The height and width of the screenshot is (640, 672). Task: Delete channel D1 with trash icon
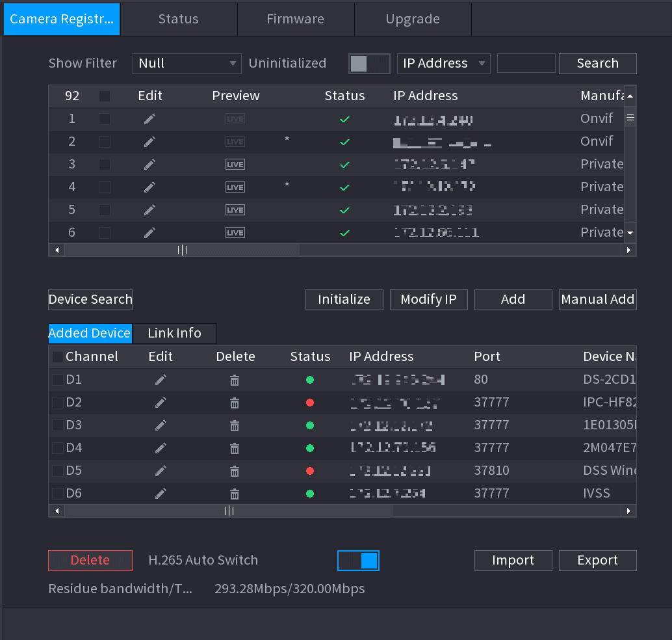click(235, 380)
